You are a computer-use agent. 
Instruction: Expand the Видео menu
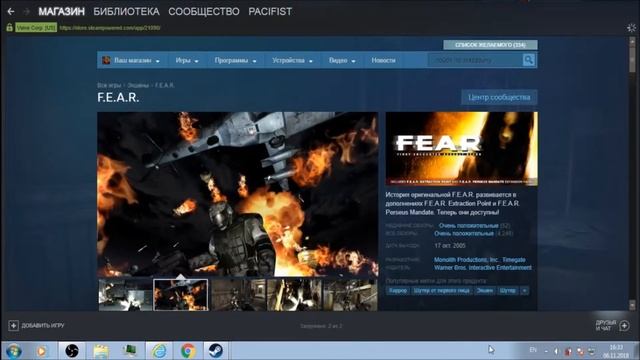[342, 60]
